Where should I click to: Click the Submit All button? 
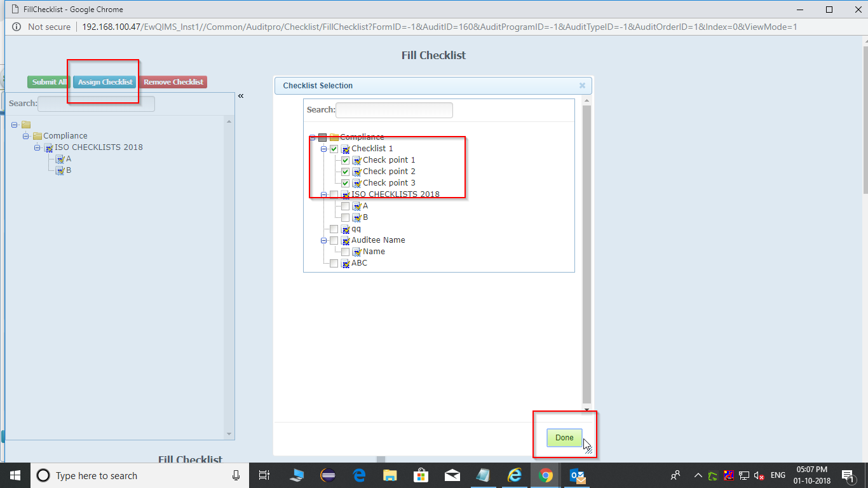[49, 82]
